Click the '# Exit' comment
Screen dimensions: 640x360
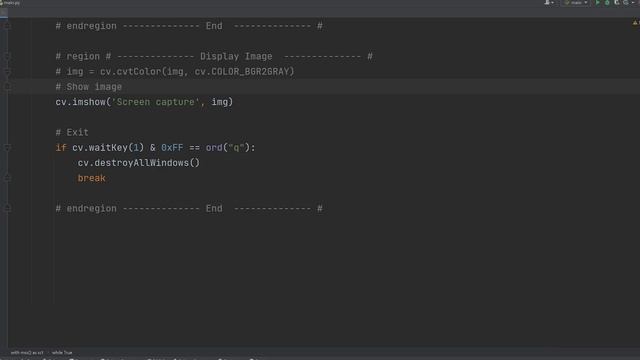point(72,133)
